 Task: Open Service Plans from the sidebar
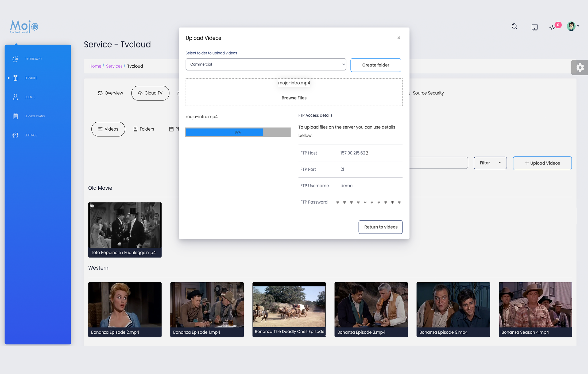pos(15,116)
